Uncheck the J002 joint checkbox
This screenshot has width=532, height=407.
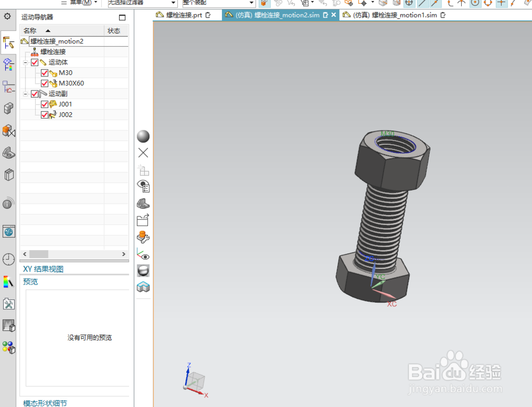pos(45,115)
